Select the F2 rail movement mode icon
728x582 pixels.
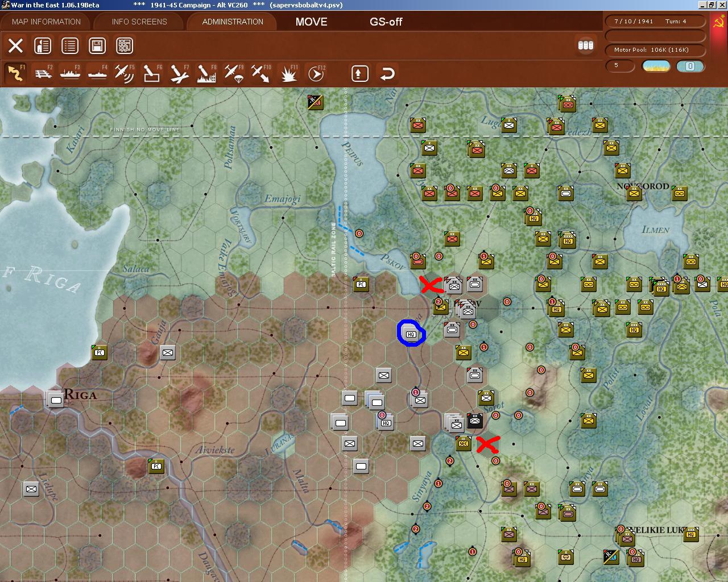pos(43,73)
